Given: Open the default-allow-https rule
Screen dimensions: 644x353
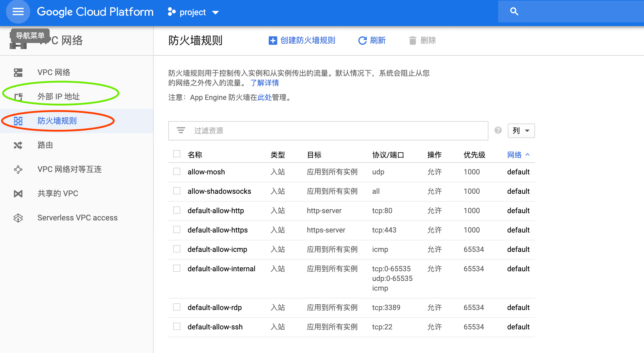Looking at the screenshot, I should pos(218,230).
